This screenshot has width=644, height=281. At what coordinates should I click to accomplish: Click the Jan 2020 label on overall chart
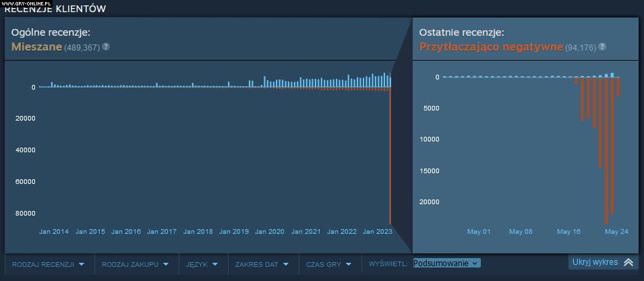point(270,232)
